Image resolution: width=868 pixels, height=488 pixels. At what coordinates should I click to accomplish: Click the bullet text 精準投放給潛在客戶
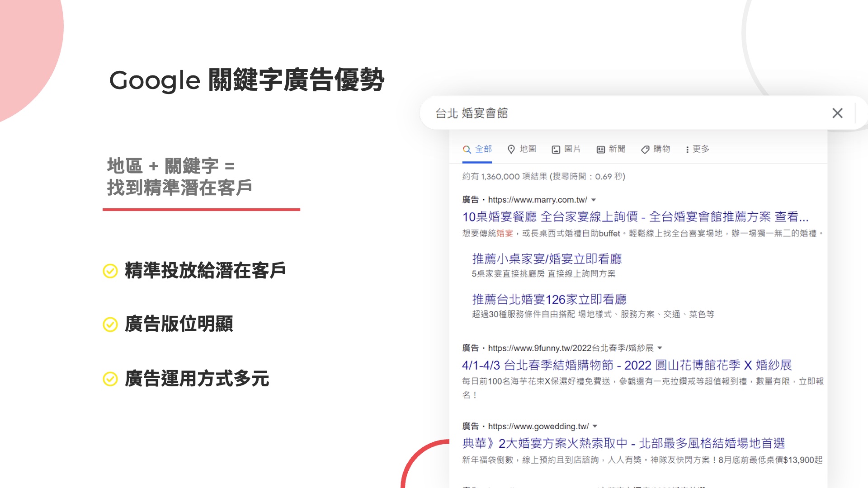point(205,271)
